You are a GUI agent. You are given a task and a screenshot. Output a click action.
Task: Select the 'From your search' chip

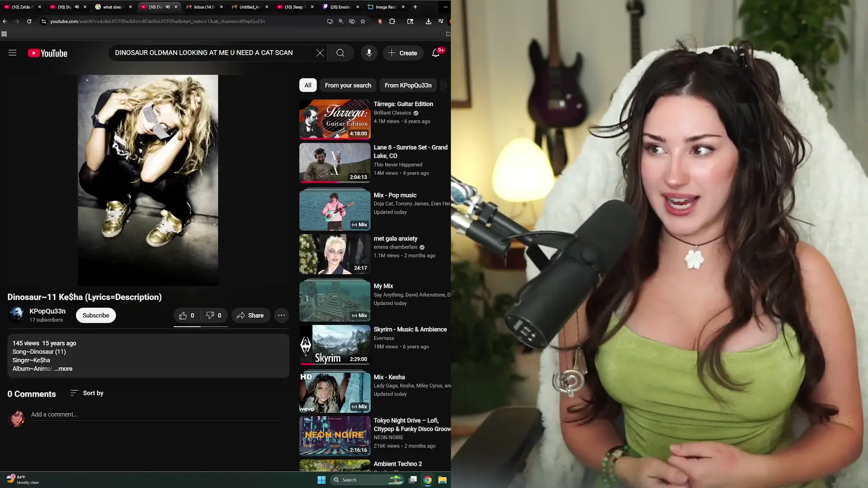click(348, 85)
